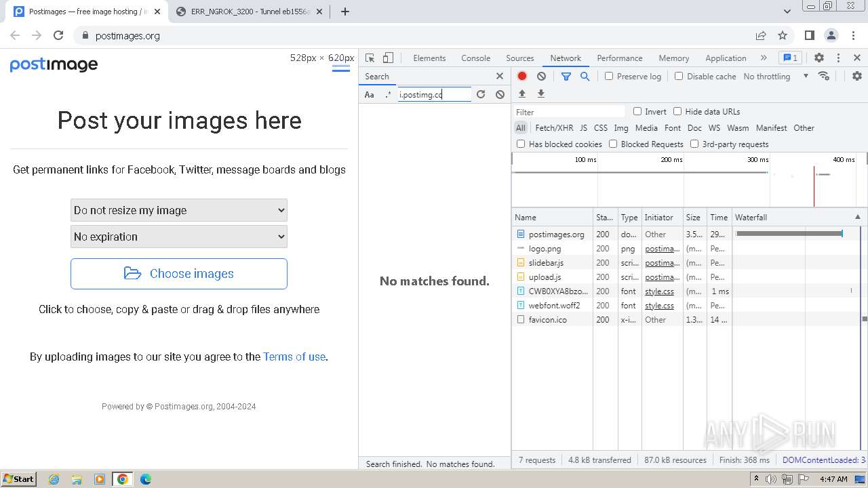Filter requests by Img type

click(x=621, y=127)
